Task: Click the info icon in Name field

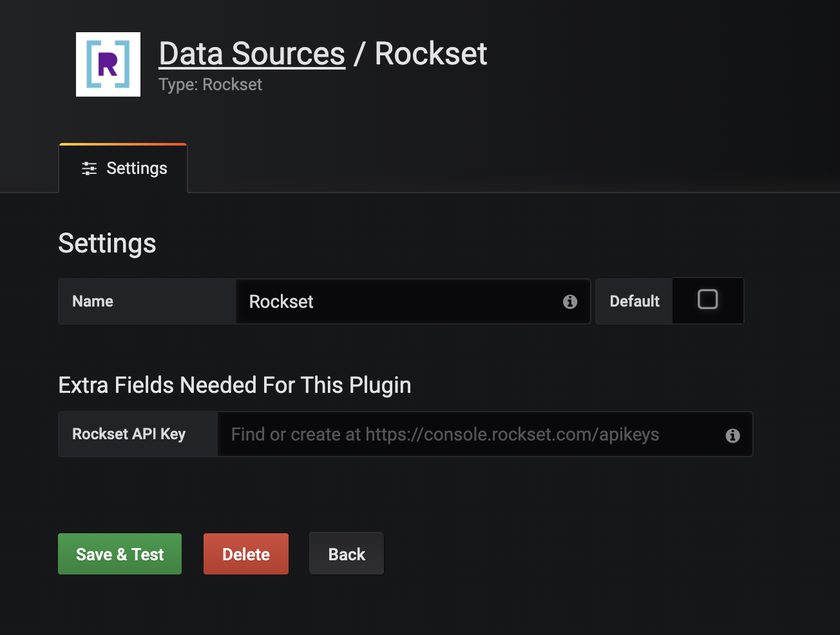Action: click(x=570, y=301)
